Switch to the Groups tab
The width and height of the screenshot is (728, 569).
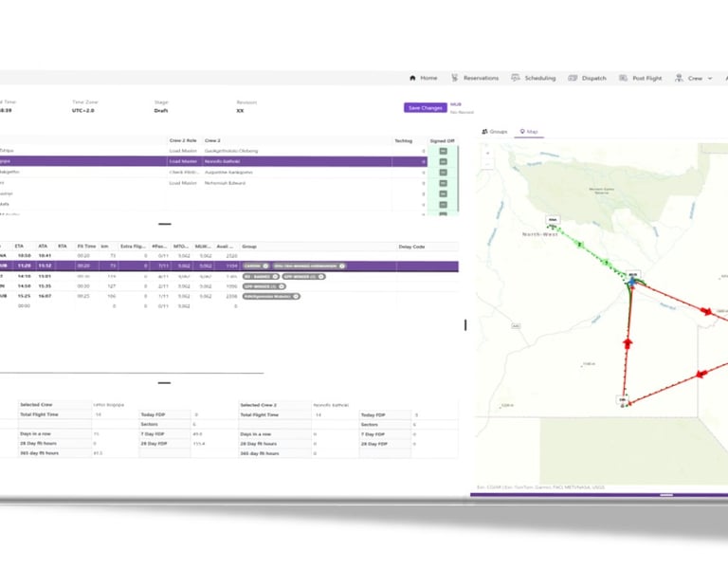tap(495, 132)
